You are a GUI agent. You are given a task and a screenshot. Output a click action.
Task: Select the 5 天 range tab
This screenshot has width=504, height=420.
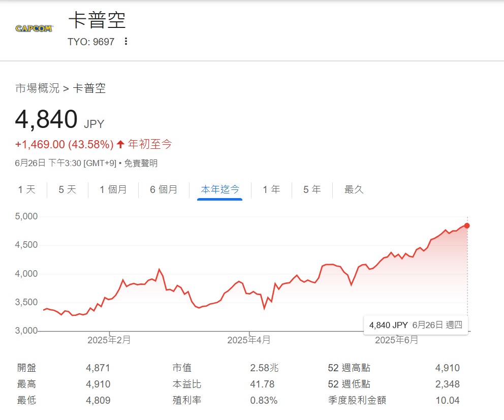tap(68, 189)
